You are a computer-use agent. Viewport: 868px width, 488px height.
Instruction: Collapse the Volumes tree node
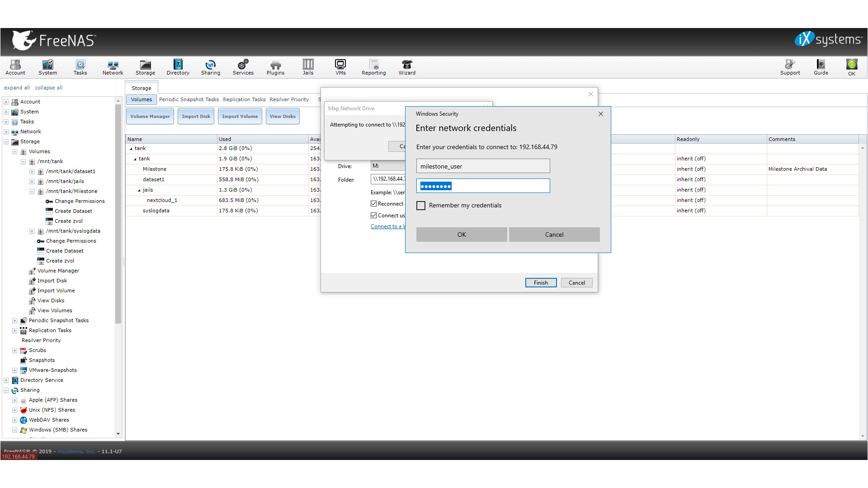(14, 152)
